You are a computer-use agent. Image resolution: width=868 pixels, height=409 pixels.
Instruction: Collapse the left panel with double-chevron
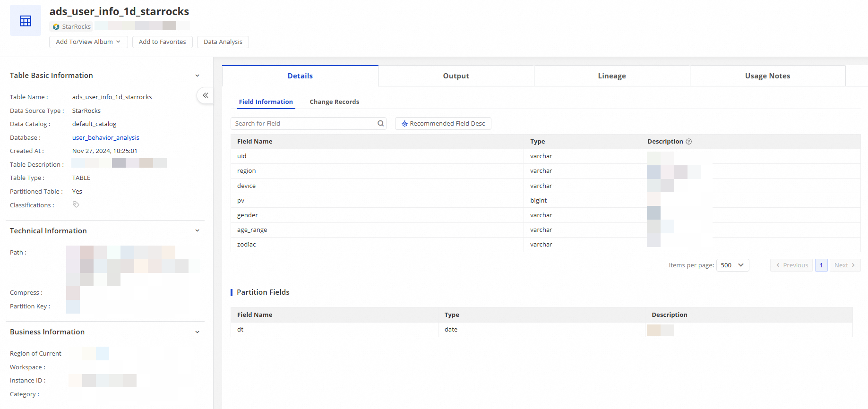(205, 95)
